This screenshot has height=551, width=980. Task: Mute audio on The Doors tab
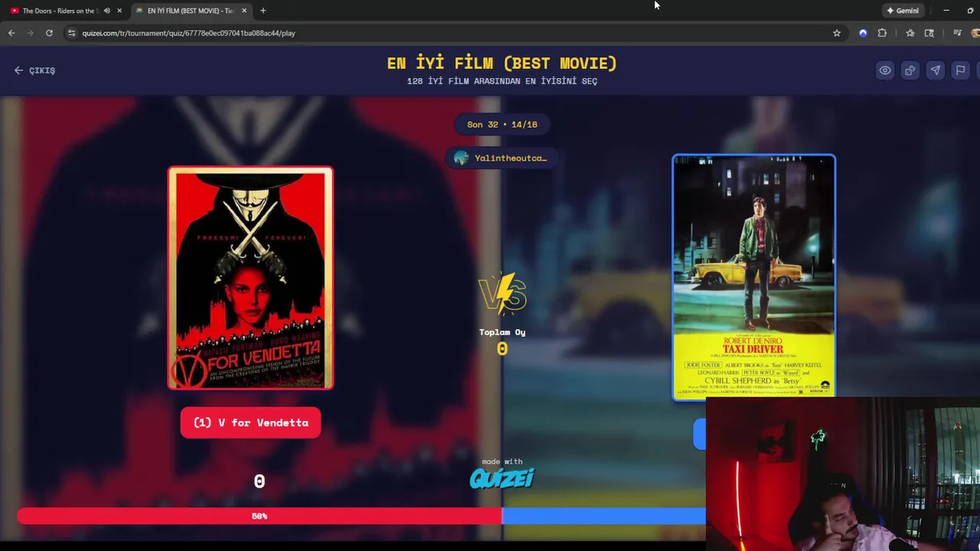(106, 11)
